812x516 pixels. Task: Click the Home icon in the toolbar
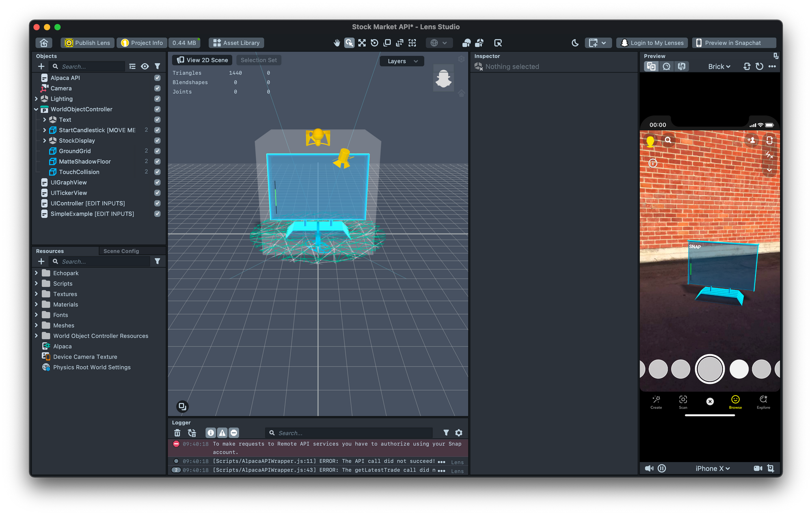[44, 43]
